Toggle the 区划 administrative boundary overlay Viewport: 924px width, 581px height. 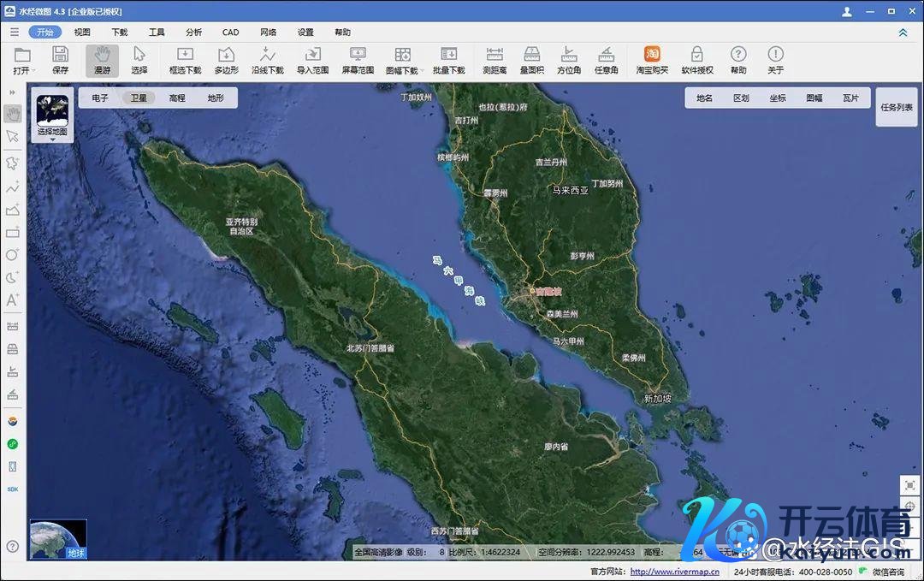point(741,98)
